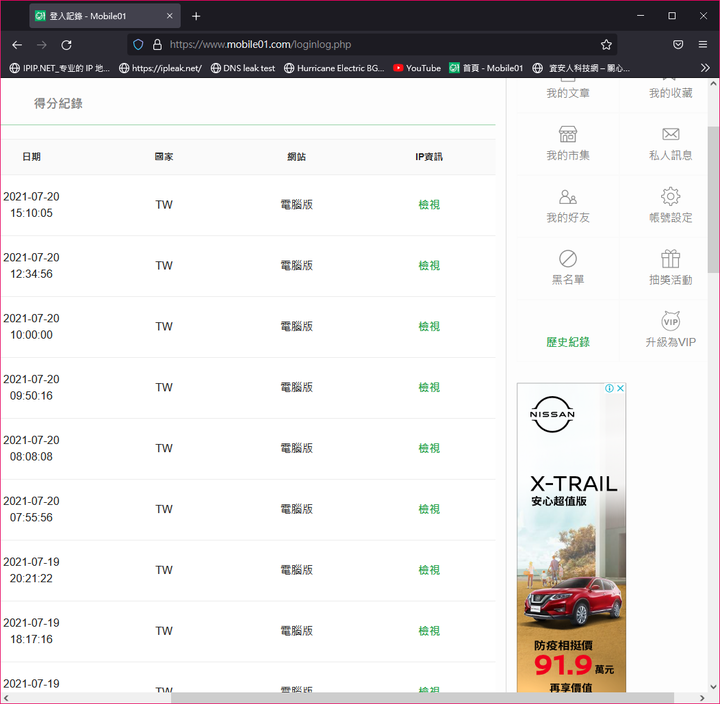This screenshot has width=720, height=704.
Task: Open a new tab with the plus button
Action: pos(196,16)
